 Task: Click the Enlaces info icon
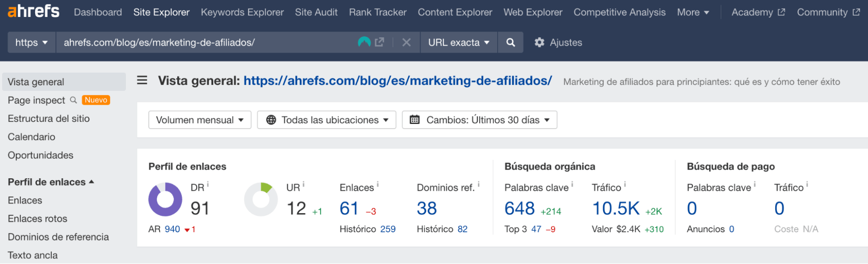pos(378,184)
